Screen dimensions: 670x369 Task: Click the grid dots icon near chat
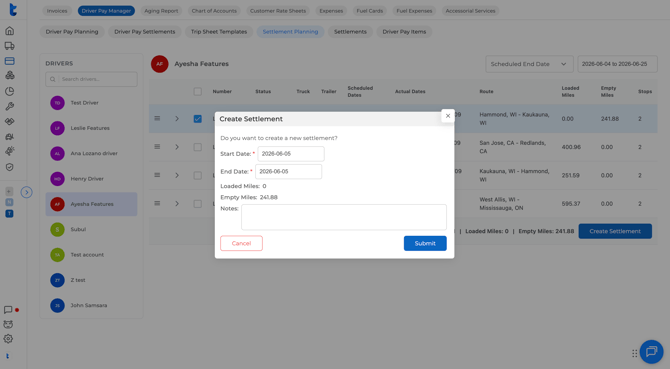(635, 353)
